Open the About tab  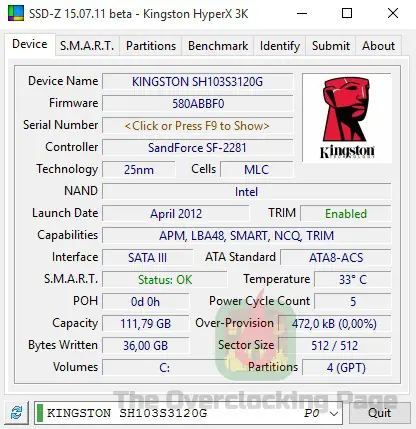(378, 46)
